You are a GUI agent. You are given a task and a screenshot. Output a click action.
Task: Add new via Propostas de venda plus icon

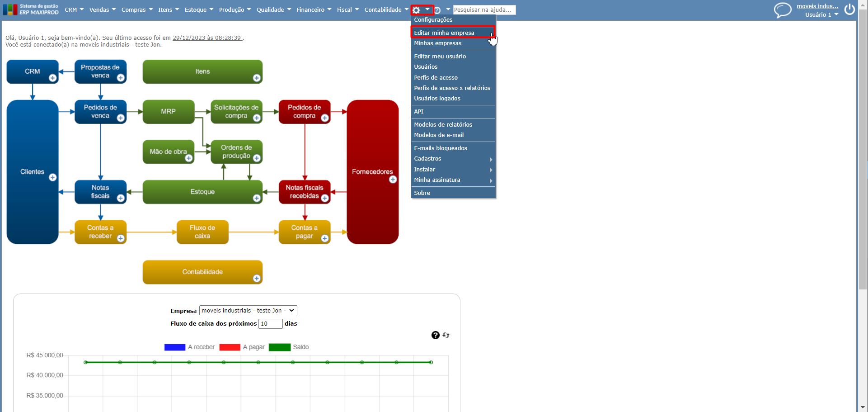121,78
